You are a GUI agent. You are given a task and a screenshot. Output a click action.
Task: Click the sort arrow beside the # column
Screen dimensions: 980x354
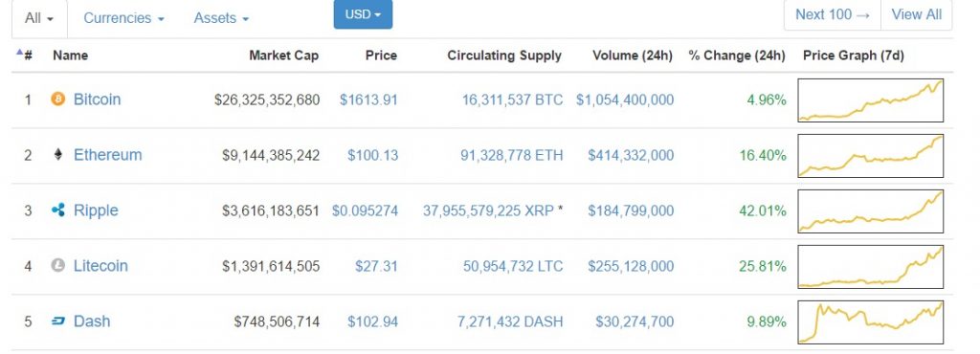[x=19, y=53]
